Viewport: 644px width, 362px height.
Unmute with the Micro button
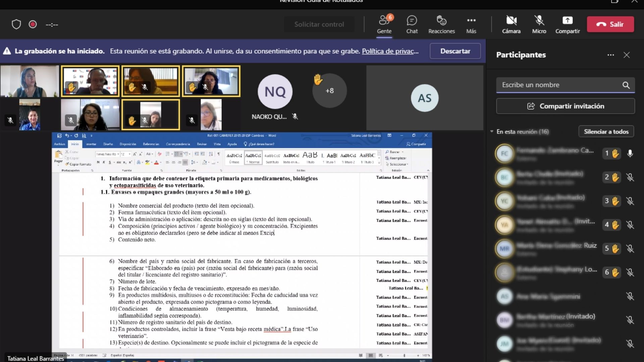539,24
